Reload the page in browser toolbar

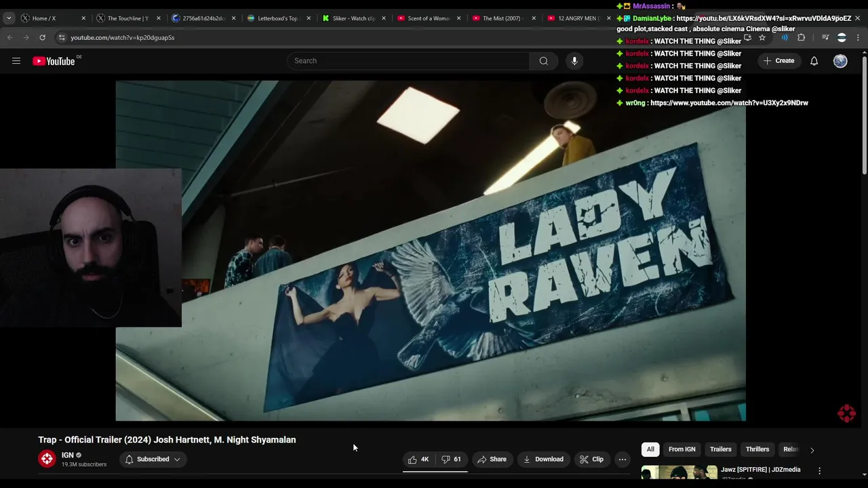pos(42,37)
